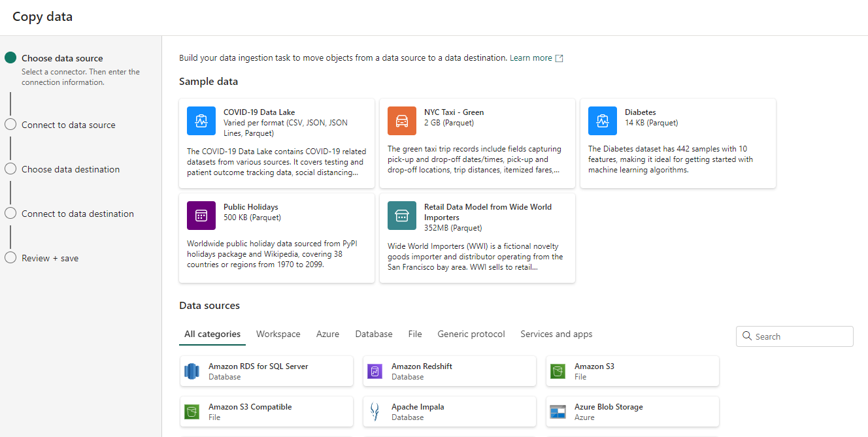
Task: Click the Retail Data Model store icon
Action: (x=401, y=216)
